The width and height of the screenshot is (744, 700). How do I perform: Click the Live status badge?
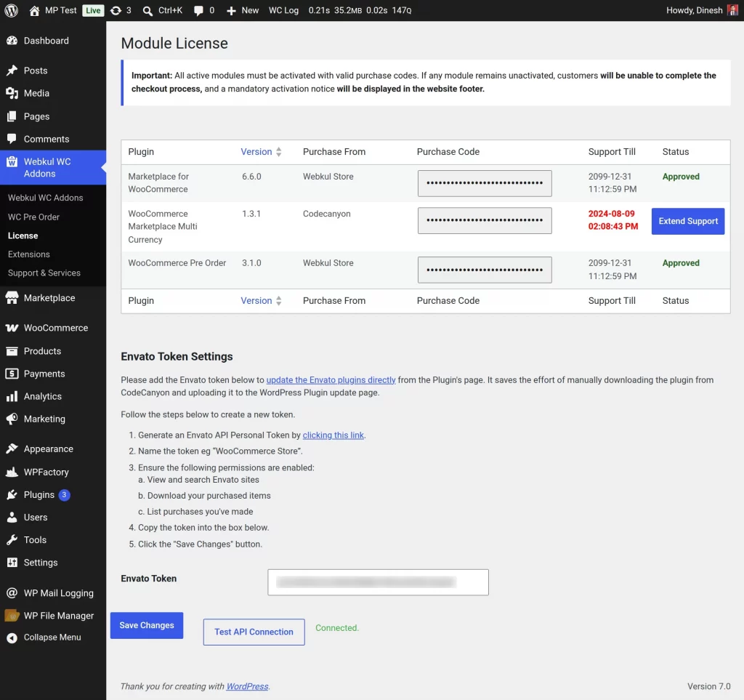coord(93,10)
